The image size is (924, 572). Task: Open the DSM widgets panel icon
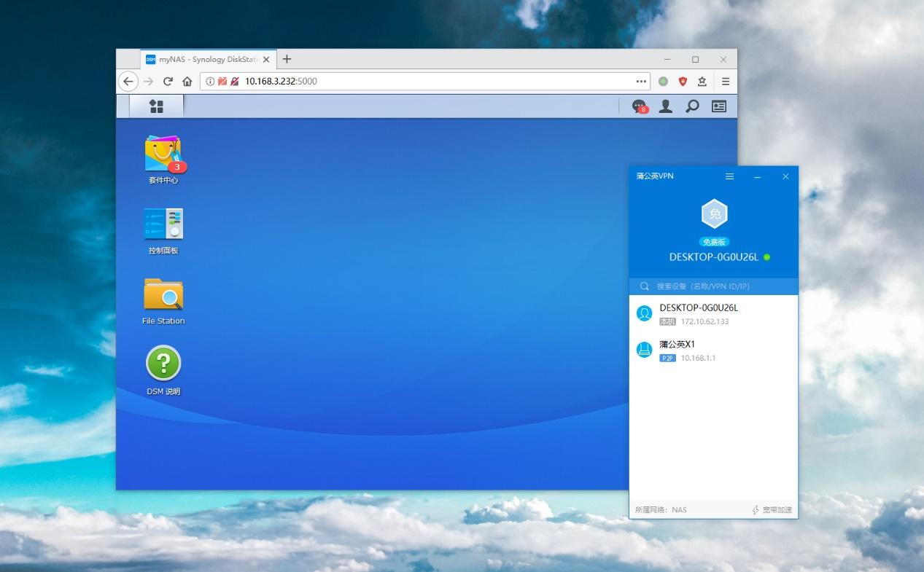(x=719, y=106)
